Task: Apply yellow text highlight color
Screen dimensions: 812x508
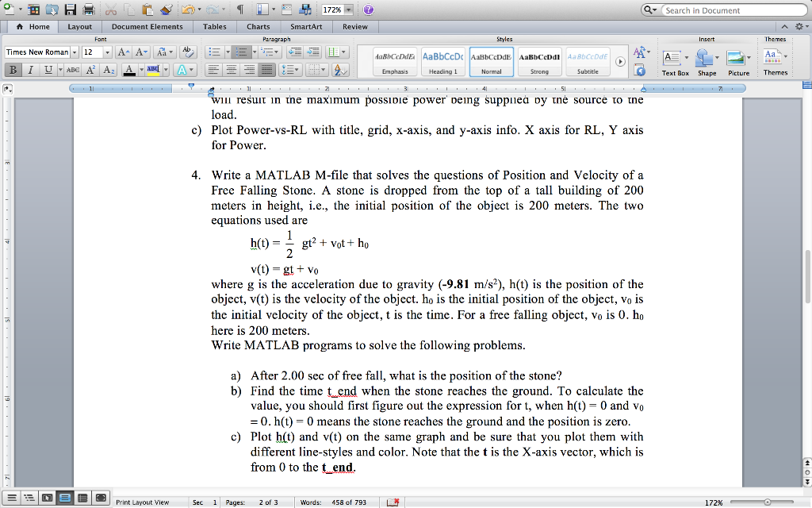Action: pyautogui.click(x=154, y=69)
